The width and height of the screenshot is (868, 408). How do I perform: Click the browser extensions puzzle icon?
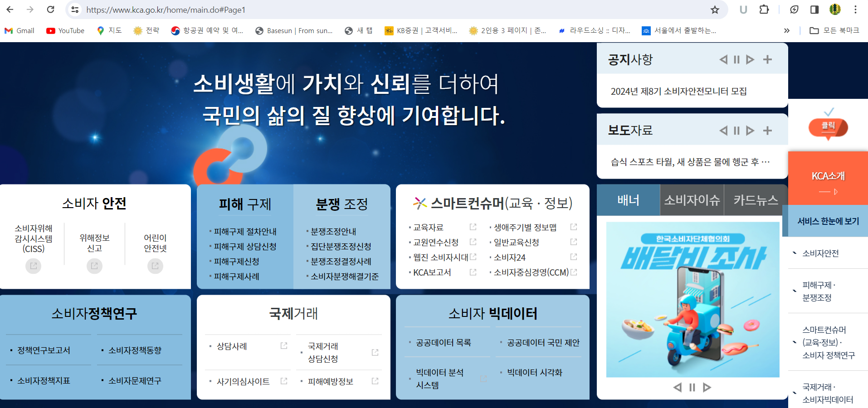tap(765, 9)
